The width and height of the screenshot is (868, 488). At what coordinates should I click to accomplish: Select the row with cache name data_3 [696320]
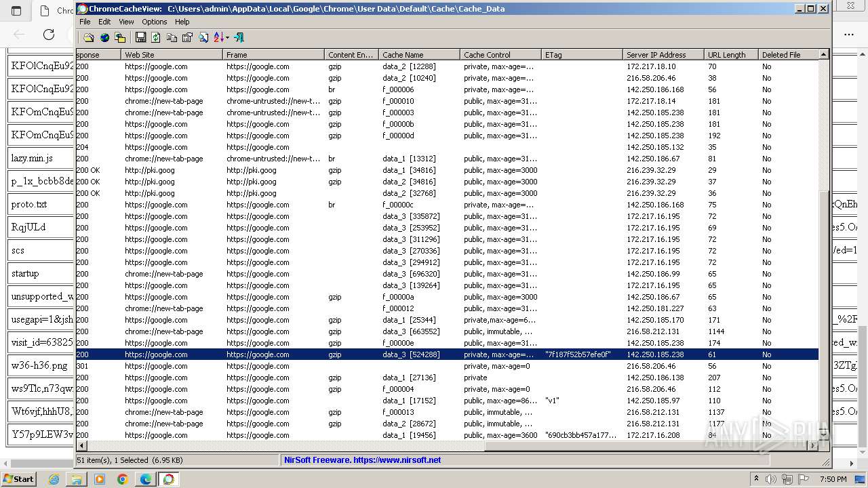tap(447, 274)
